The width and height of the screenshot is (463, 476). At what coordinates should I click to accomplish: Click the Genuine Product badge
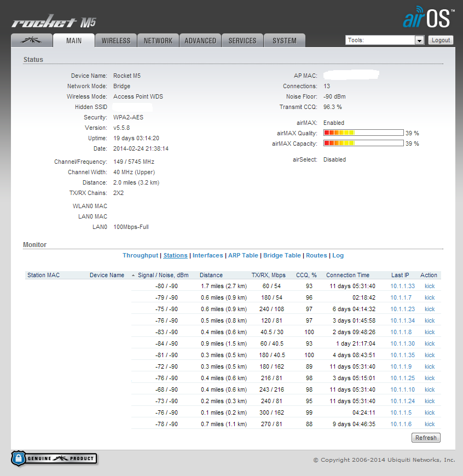[x=54, y=458]
